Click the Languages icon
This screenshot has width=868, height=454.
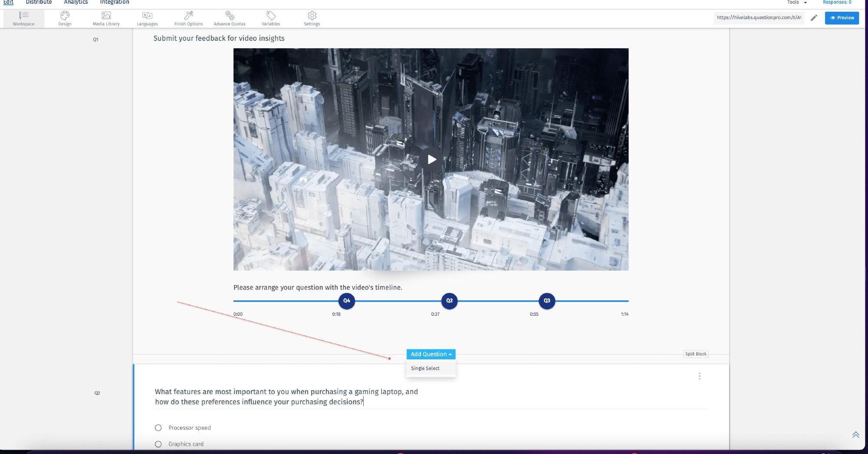(147, 18)
